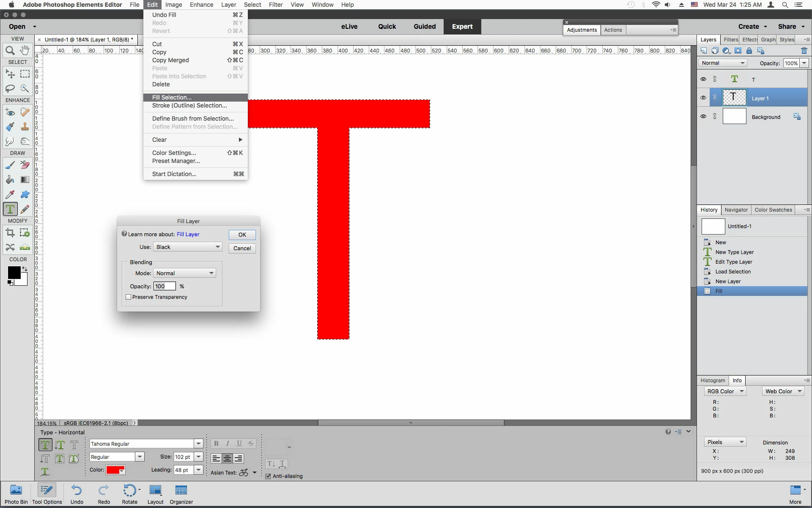Enable Preserve Transparency checkbox

pos(129,297)
